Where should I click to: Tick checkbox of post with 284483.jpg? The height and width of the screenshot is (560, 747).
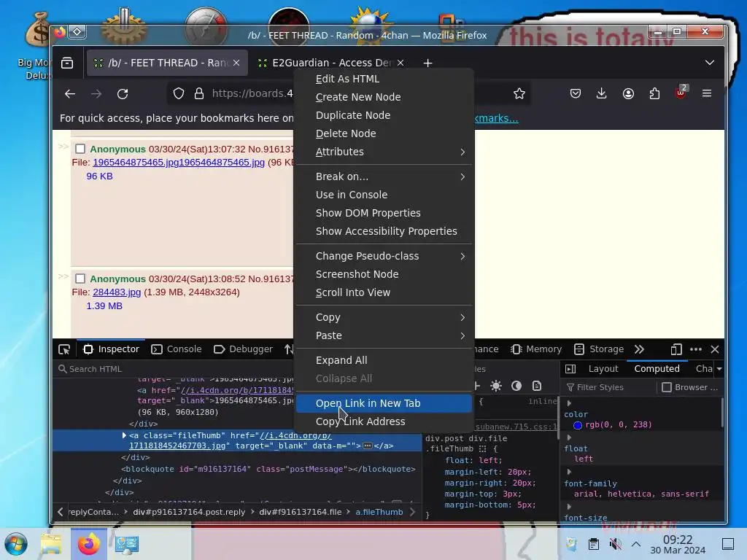pos(80,279)
